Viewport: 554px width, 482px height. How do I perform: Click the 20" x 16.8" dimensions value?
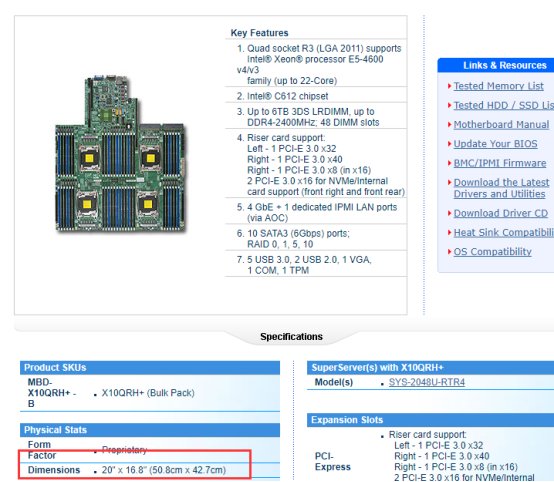click(164, 470)
